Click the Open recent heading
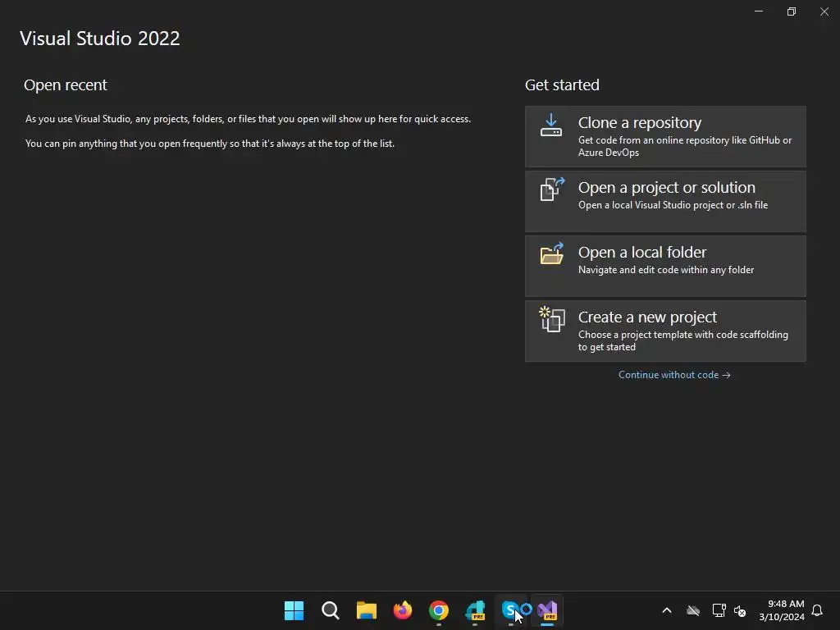Image resolution: width=840 pixels, height=630 pixels. point(66,84)
